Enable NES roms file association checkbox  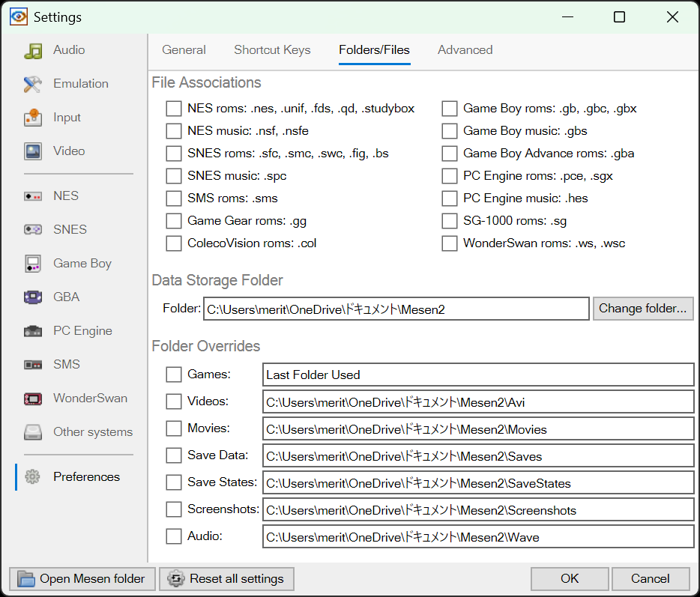click(174, 109)
